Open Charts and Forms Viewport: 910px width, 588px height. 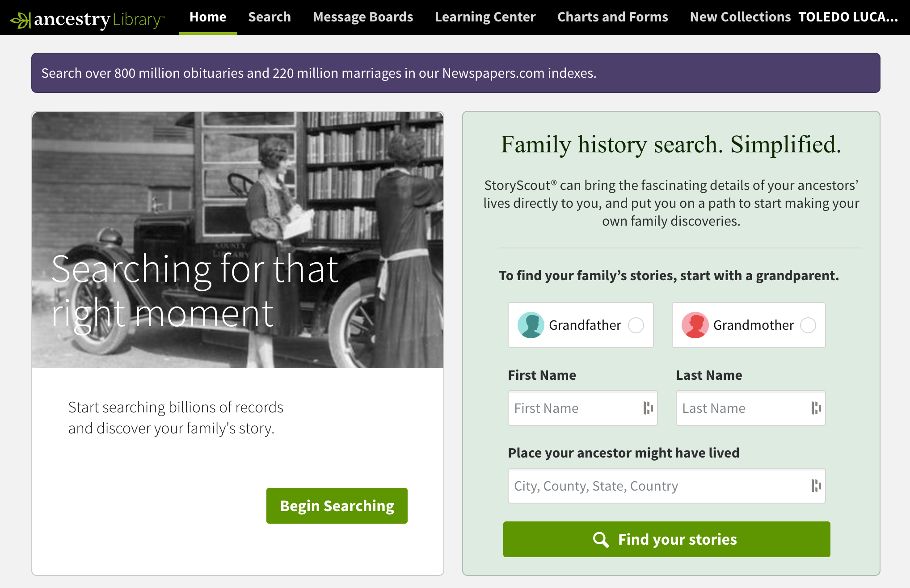click(612, 17)
